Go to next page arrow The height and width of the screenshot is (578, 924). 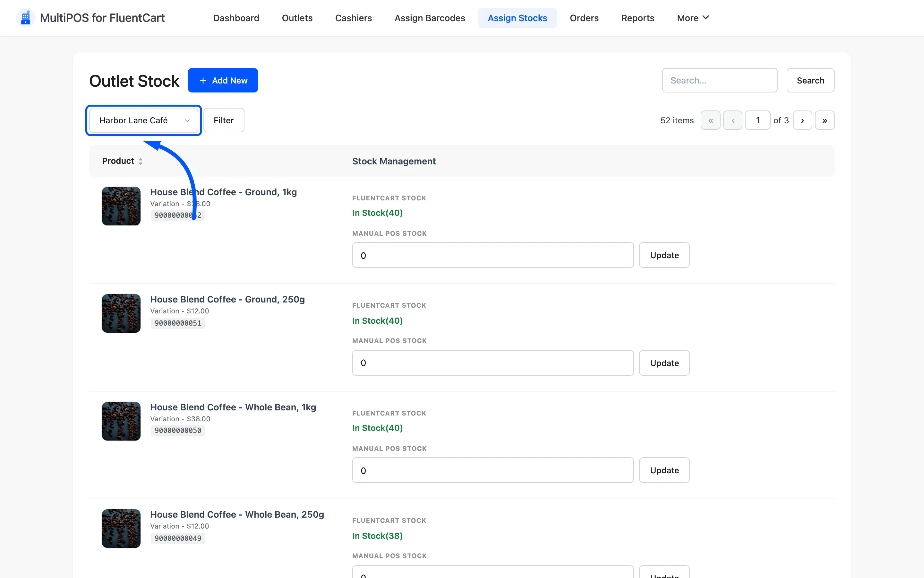(802, 120)
